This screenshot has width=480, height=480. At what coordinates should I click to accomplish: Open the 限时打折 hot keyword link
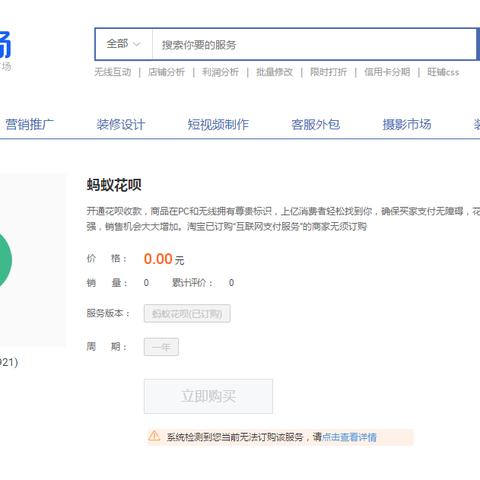[328, 72]
